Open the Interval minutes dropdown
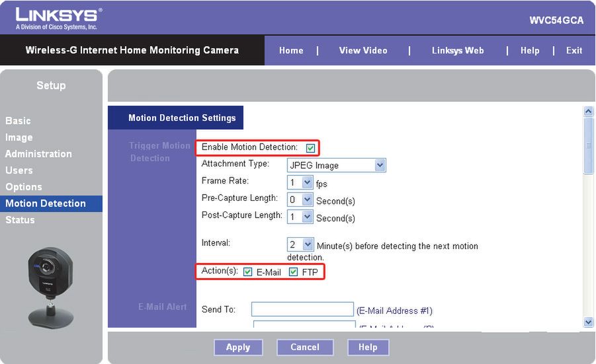 (300, 244)
